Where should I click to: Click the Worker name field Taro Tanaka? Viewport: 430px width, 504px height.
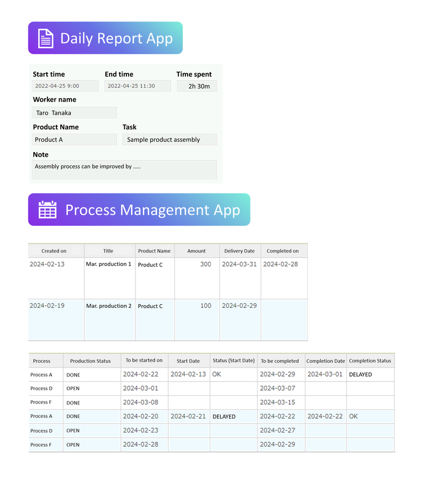click(x=74, y=113)
